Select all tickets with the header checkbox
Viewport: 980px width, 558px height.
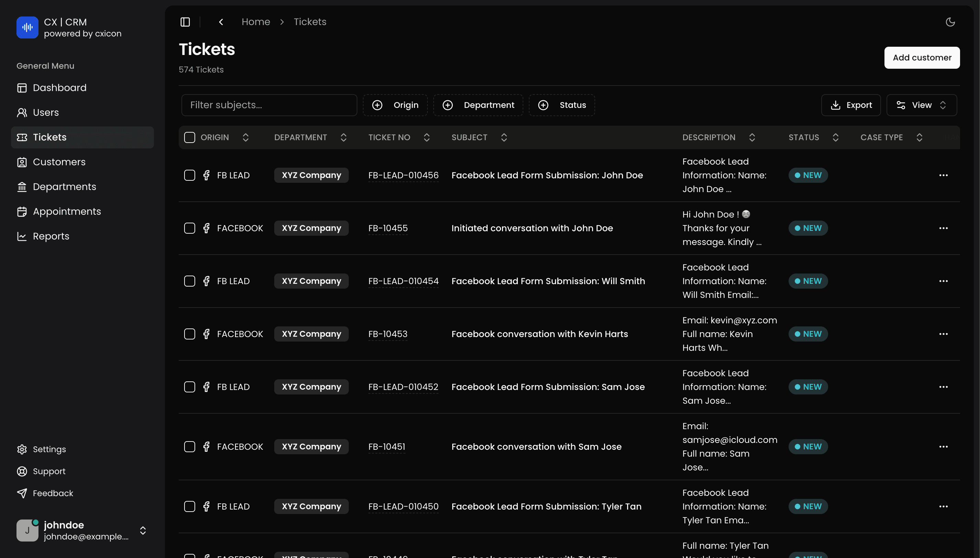[x=189, y=137]
